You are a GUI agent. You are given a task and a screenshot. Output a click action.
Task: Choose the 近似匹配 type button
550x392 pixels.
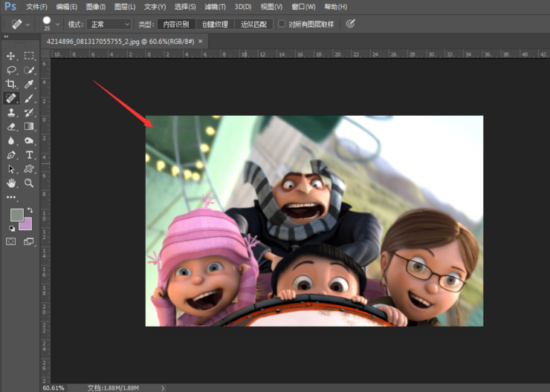[253, 24]
